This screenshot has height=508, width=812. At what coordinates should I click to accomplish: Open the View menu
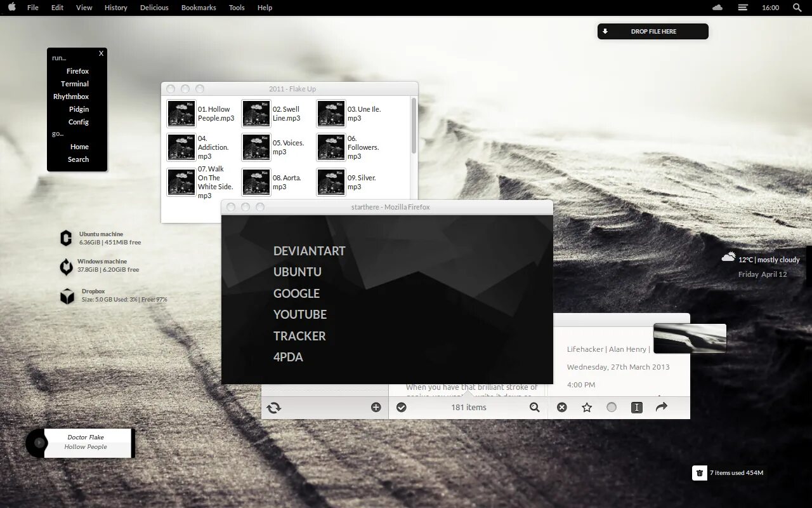pyautogui.click(x=84, y=8)
